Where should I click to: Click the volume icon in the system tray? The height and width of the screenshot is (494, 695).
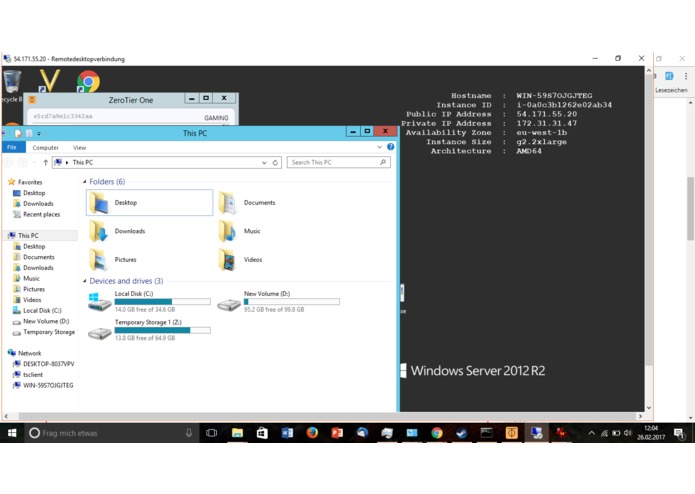(627, 433)
